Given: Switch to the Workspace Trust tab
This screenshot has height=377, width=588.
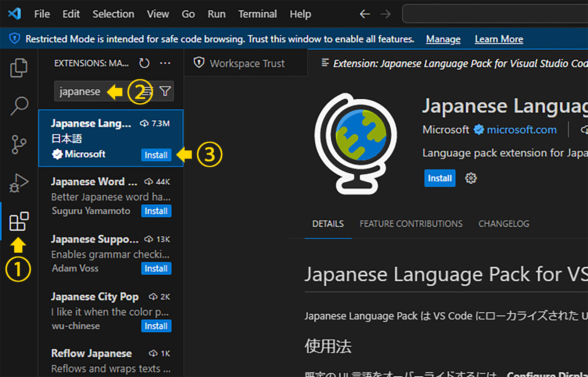Looking at the screenshot, I should pyautogui.click(x=245, y=63).
